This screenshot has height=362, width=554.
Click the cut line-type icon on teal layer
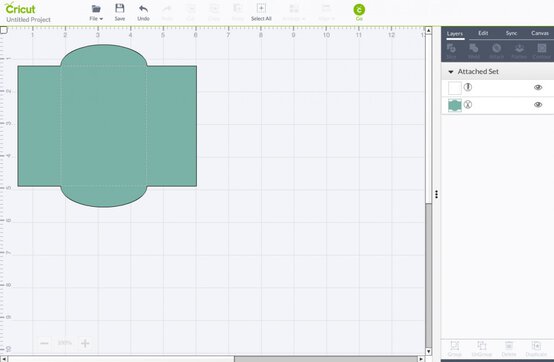tap(468, 104)
